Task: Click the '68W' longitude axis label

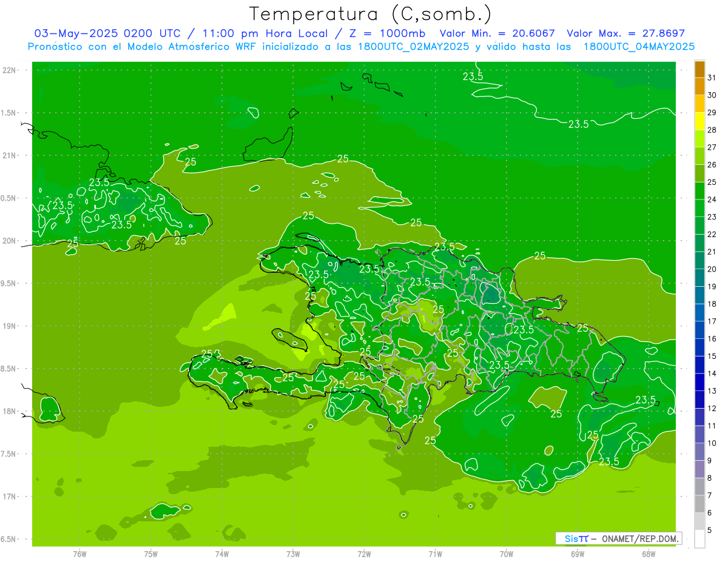Action: (649, 554)
